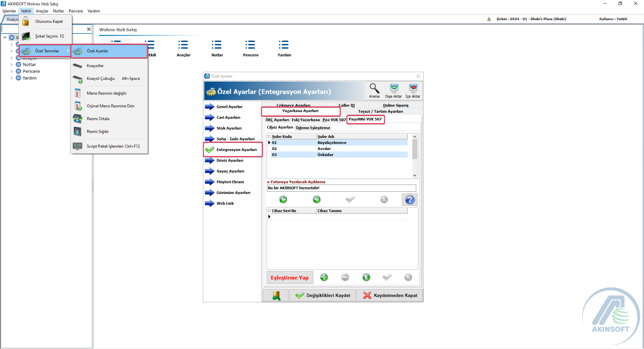Screen dimensions: 644x349
Task: Select the ÖKC Ayarları tab
Action: [x=277, y=120]
